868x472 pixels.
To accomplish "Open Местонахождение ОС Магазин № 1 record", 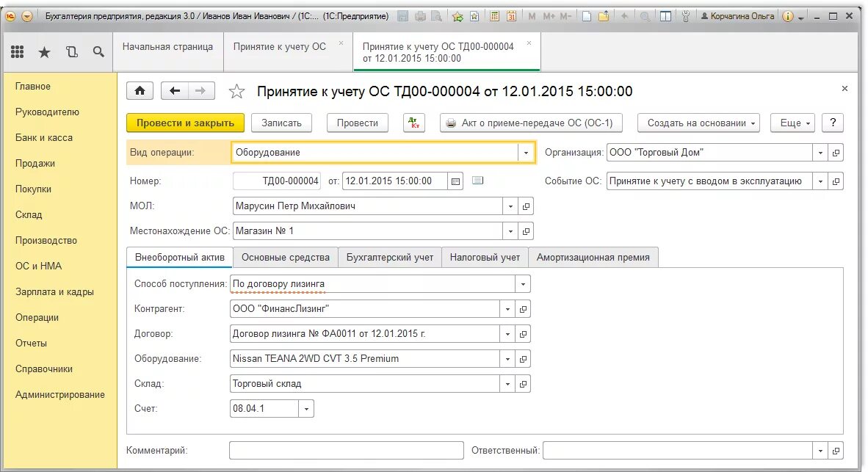I will pyautogui.click(x=526, y=231).
